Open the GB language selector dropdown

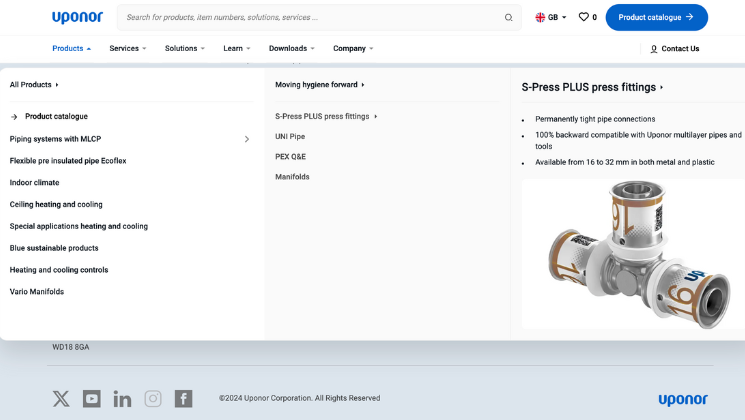coord(551,17)
